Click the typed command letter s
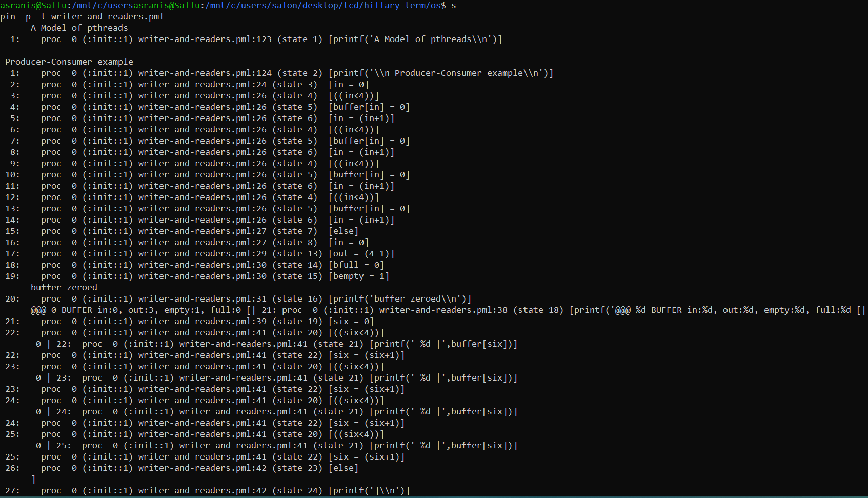Image resolution: width=868 pixels, height=498 pixels. tap(453, 6)
